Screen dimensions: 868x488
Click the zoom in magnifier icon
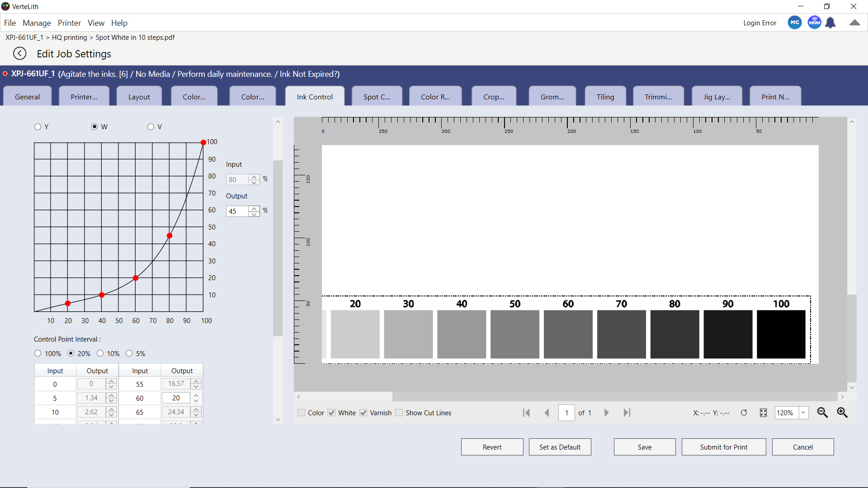pyautogui.click(x=842, y=413)
